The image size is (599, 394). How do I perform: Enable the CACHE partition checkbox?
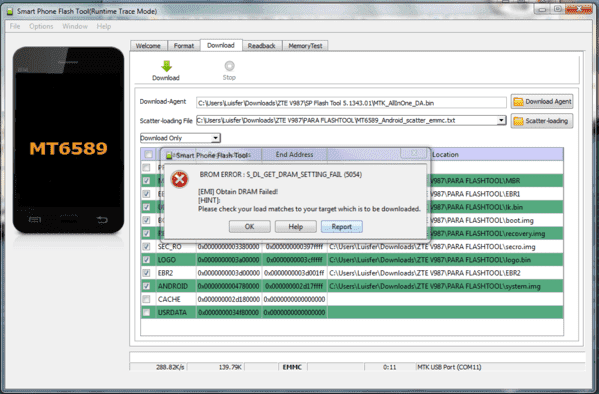[x=146, y=299]
